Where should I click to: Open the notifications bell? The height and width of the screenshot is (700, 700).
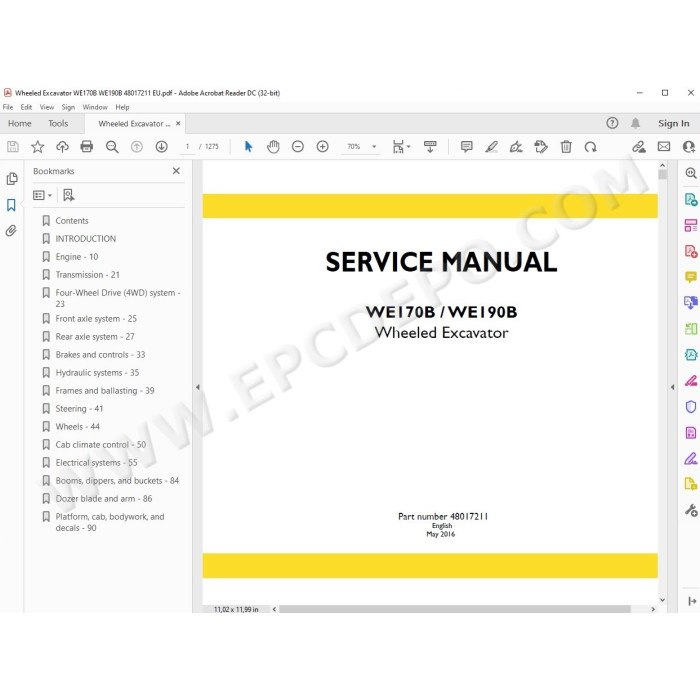635,123
